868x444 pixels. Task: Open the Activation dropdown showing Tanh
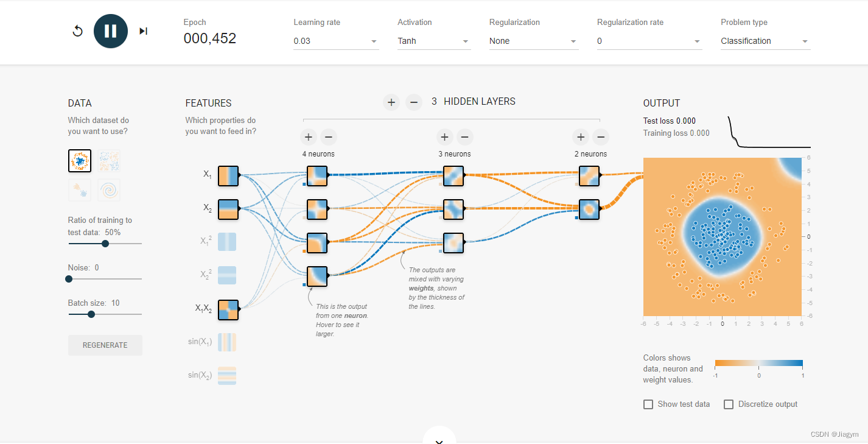click(x=434, y=41)
